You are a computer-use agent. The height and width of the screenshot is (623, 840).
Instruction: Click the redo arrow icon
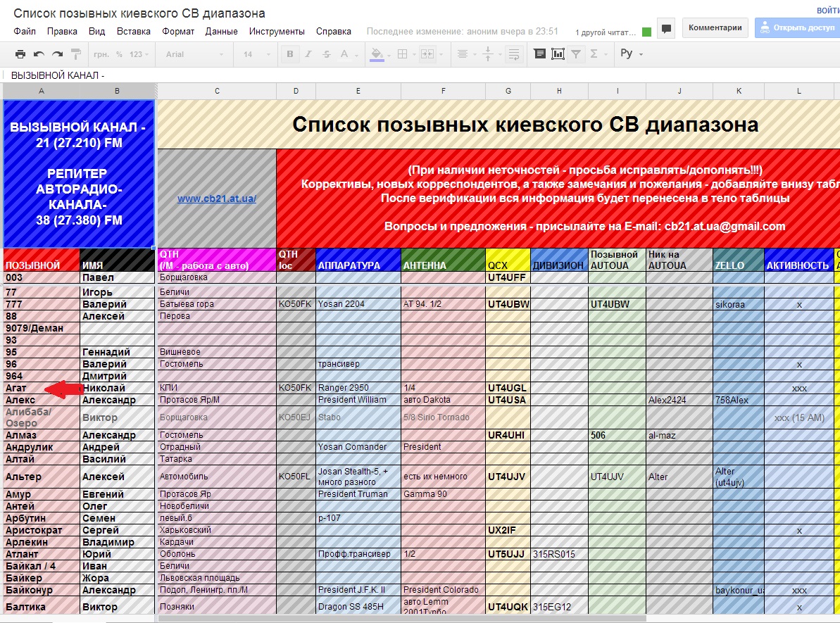57,54
